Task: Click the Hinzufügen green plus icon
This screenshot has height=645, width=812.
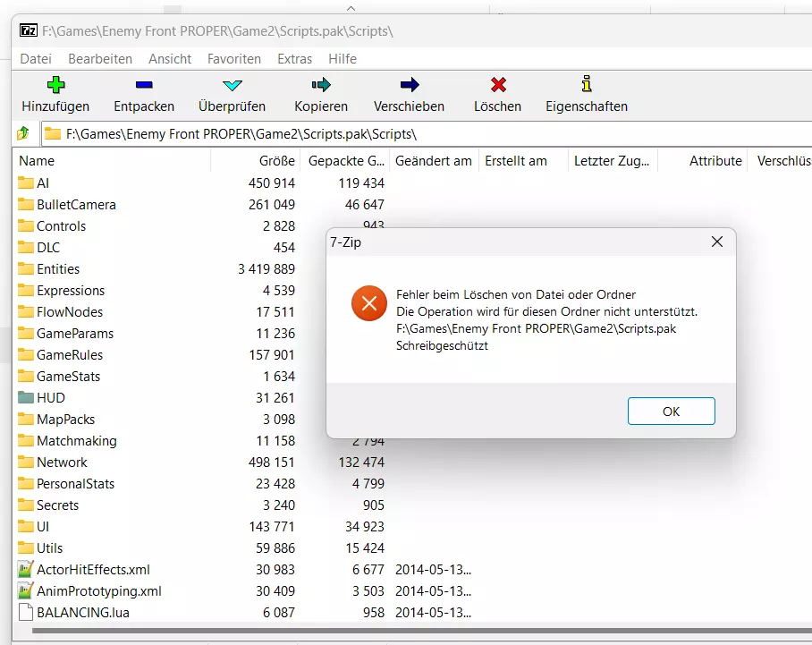Action: coord(55,84)
